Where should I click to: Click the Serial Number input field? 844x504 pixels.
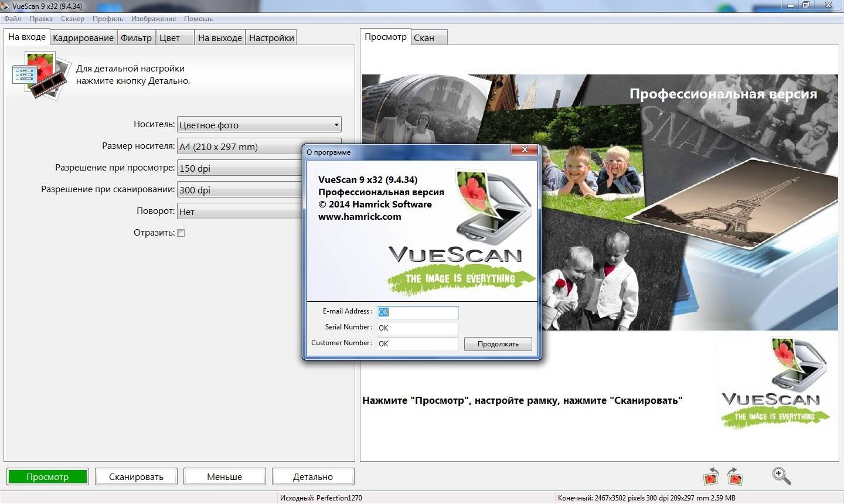click(417, 328)
